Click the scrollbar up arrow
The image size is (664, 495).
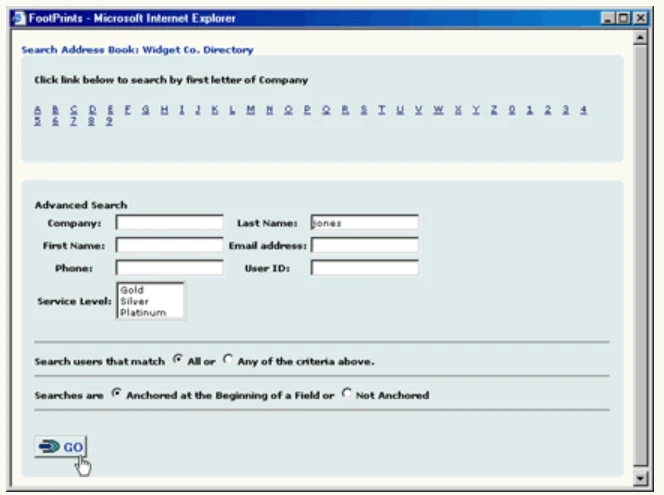click(x=640, y=38)
